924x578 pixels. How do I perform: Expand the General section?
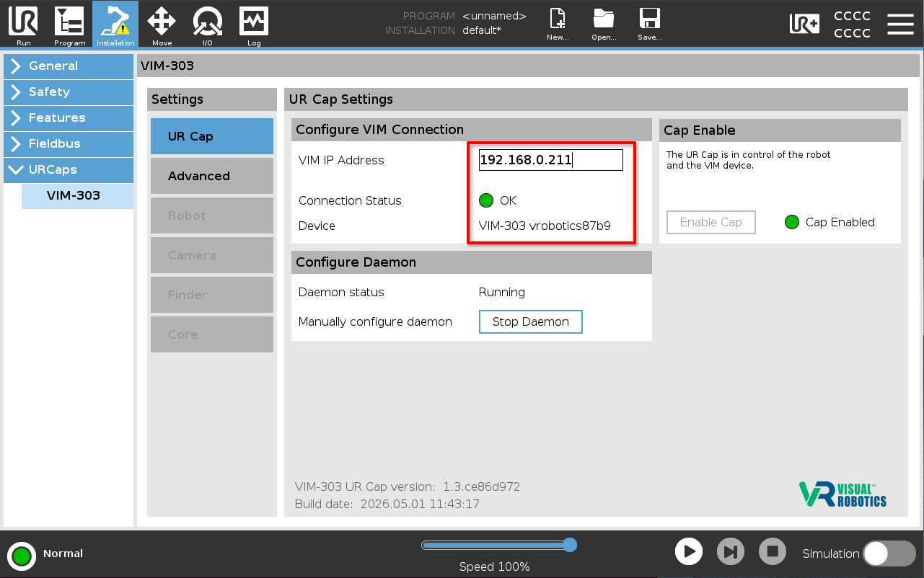pos(69,66)
